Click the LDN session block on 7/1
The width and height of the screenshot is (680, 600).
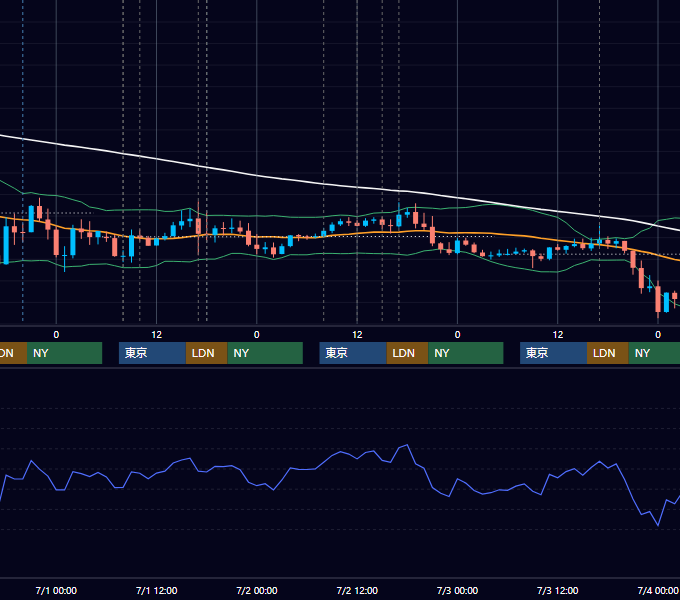tap(206, 353)
